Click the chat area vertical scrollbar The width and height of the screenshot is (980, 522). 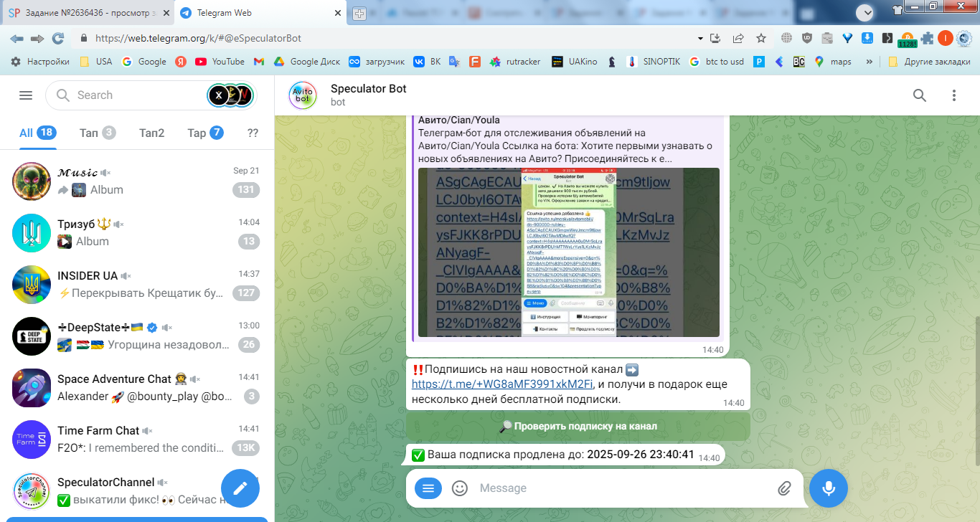pos(977,391)
